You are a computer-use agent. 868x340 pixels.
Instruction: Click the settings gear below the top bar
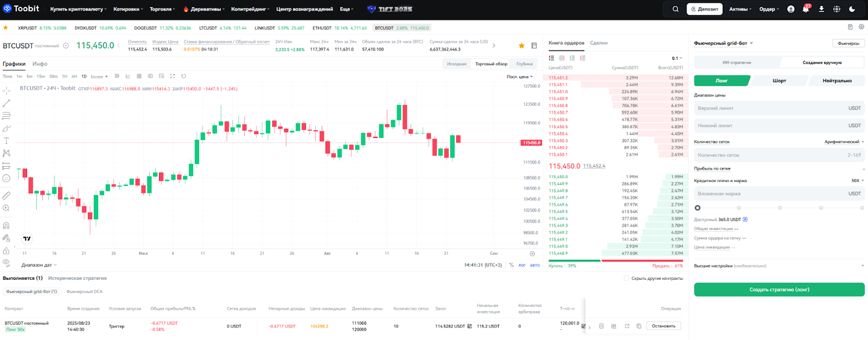click(x=861, y=27)
